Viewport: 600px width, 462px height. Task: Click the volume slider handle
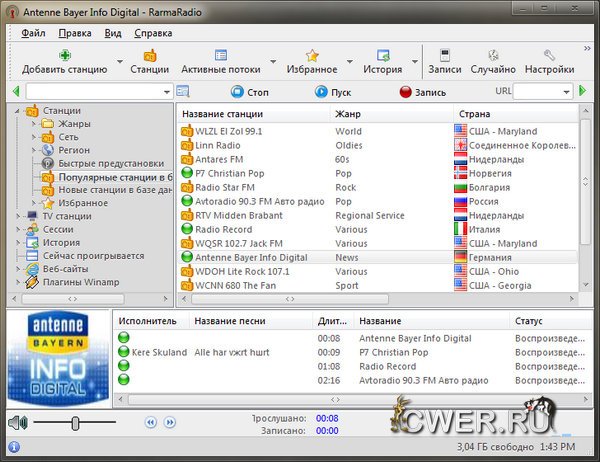[x=75, y=423]
